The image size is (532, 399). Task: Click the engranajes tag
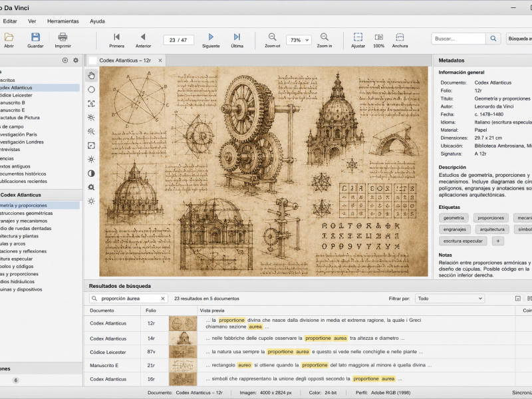pyautogui.click(x=455, y=229)
